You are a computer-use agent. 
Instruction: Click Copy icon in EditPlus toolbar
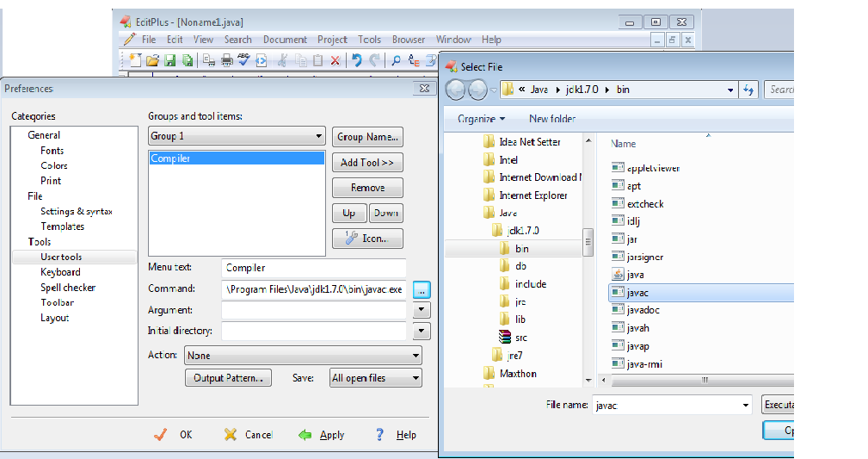[300, 60]
